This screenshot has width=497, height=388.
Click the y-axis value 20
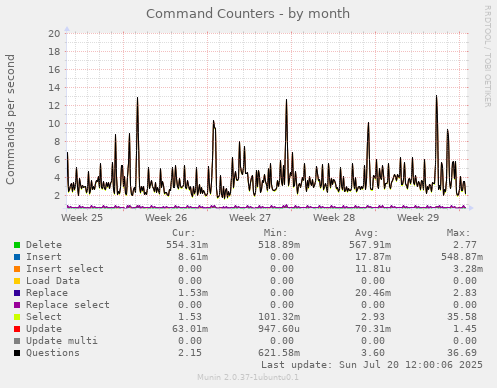click(x=54, y=33)
